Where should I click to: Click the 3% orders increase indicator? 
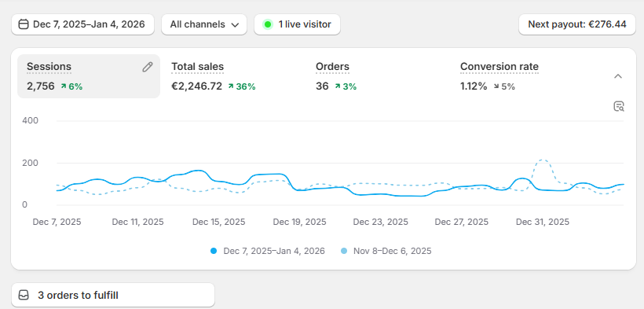tap(346, 86)
